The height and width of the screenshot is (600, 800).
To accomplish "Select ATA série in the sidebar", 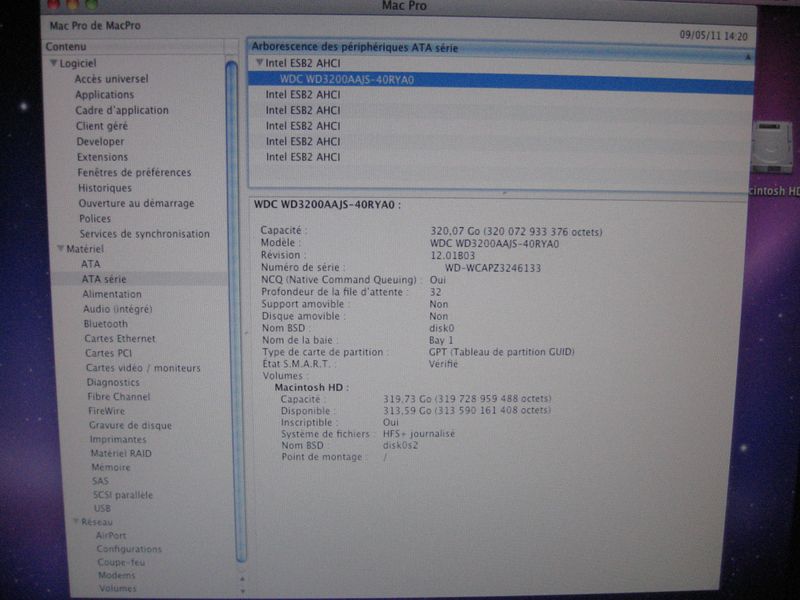I will pyautogui.click(x=104, y=279).
